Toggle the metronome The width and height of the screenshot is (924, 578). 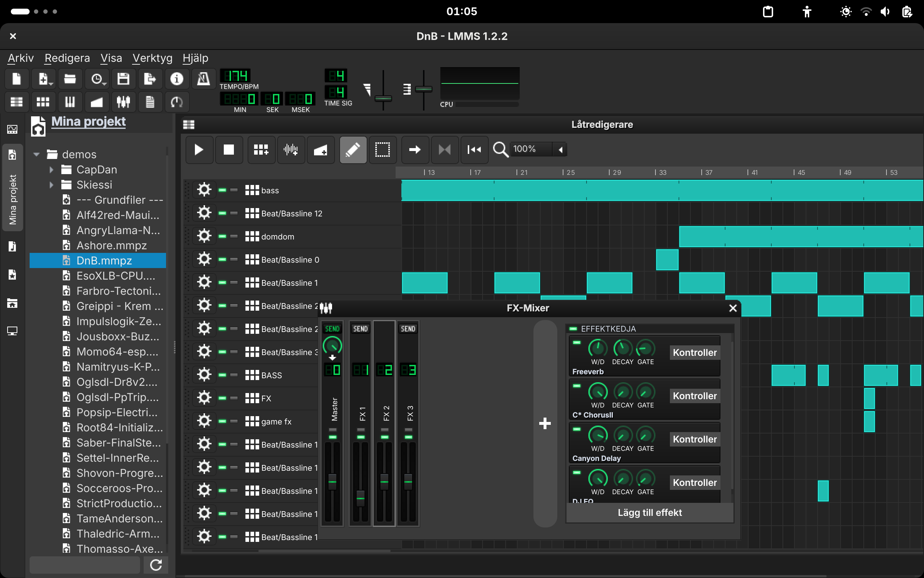pos(204,79)
